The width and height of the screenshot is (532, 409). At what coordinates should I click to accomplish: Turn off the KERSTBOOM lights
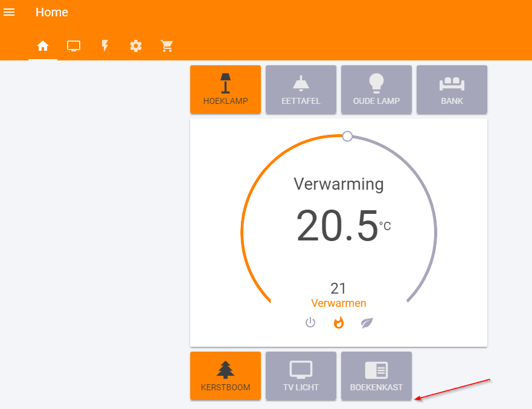click(x=225, y=376)
